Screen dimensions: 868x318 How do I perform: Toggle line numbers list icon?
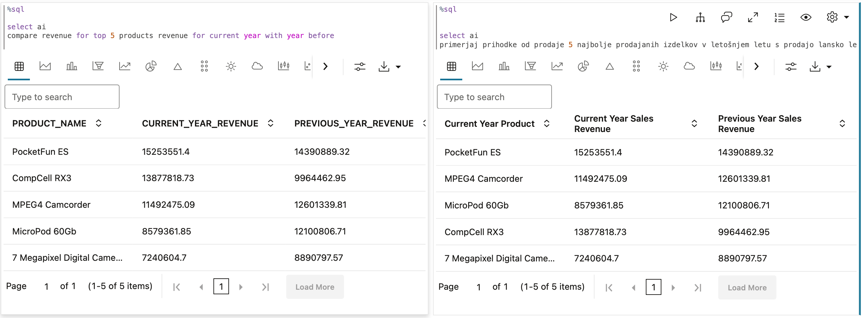coord(779,18)
